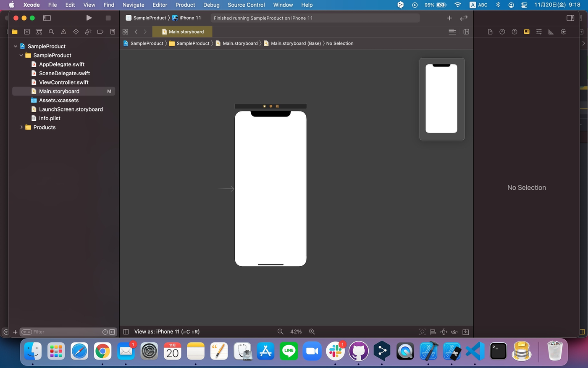This screenshot has height=368, width=588.
Task: Click the minimap thumbnail of the storyboard
Action: (441, 99)
